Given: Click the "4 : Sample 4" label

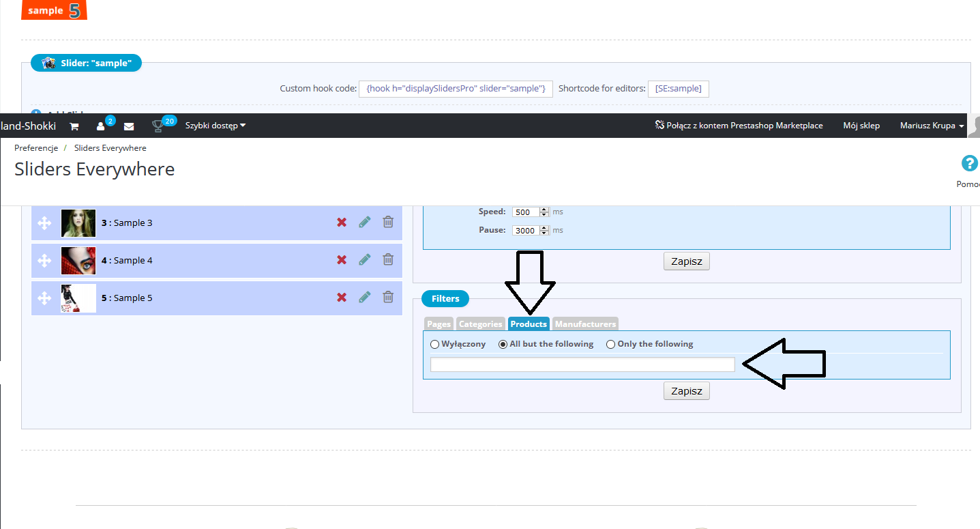Looking at the screenshot, I should tap(127, 260).
